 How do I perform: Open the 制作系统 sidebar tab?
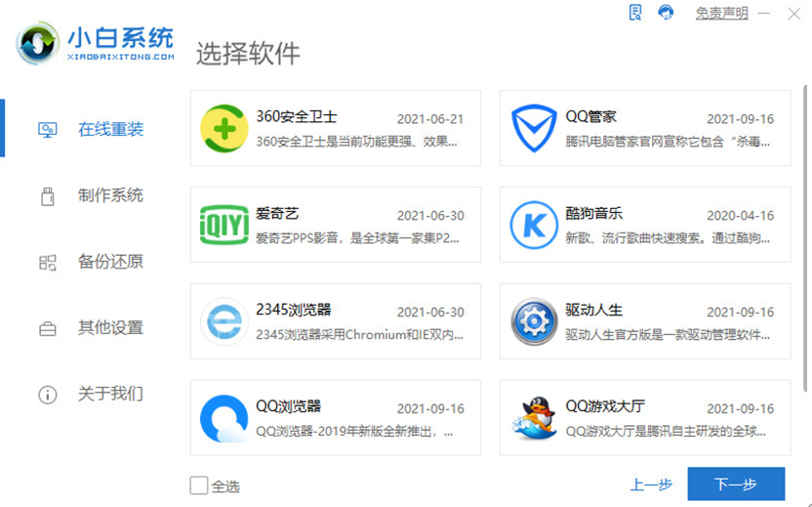[91, 195]
